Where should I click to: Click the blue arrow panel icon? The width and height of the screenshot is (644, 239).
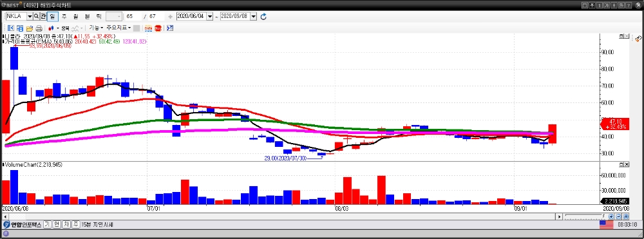coord(170,28)
